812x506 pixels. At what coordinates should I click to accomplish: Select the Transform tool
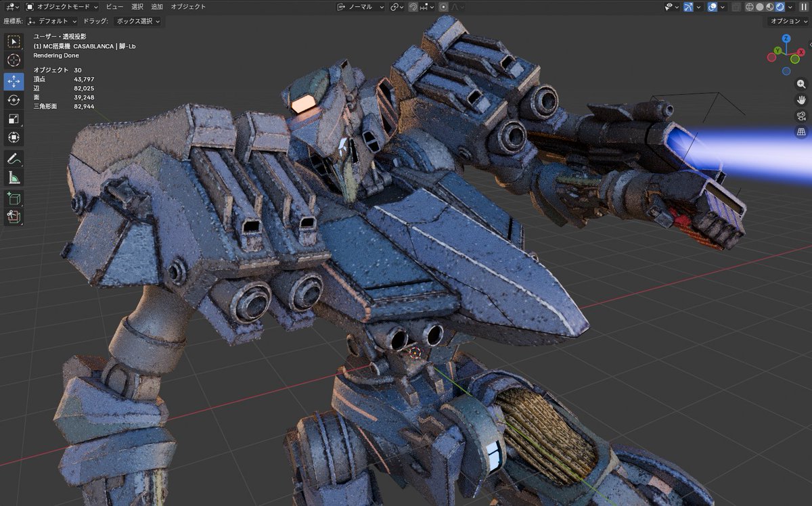(x=14, y=138)
